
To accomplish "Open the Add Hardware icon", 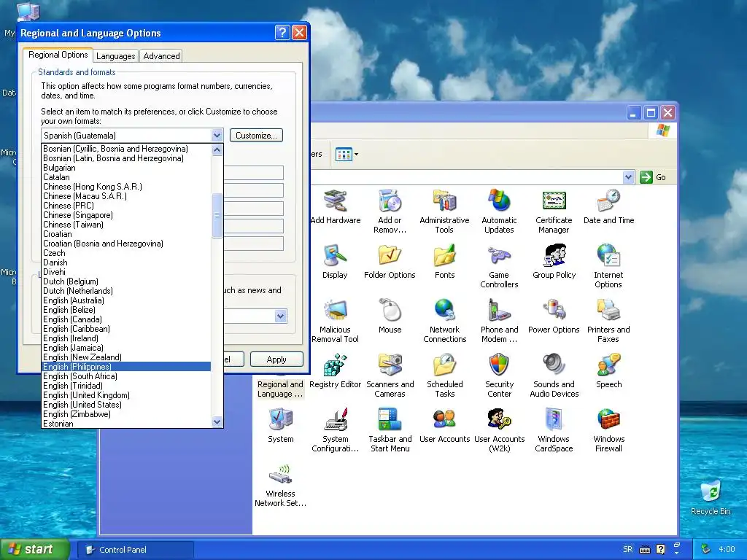I will pos(336,206).
